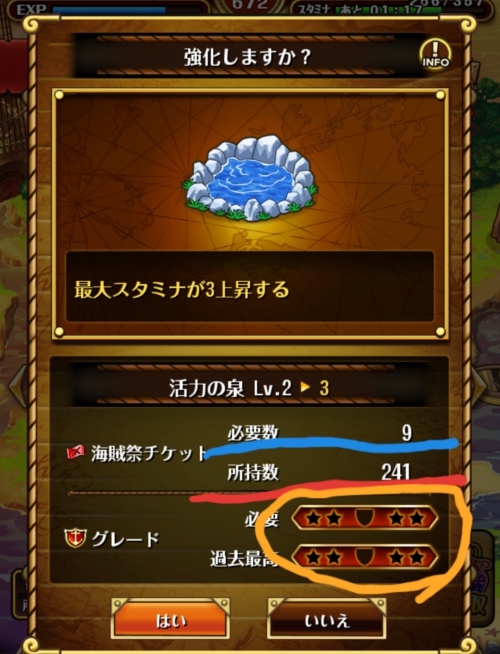Tap the stamina timer display
This screenshot has height=654, width=500.
coord(359,10)
